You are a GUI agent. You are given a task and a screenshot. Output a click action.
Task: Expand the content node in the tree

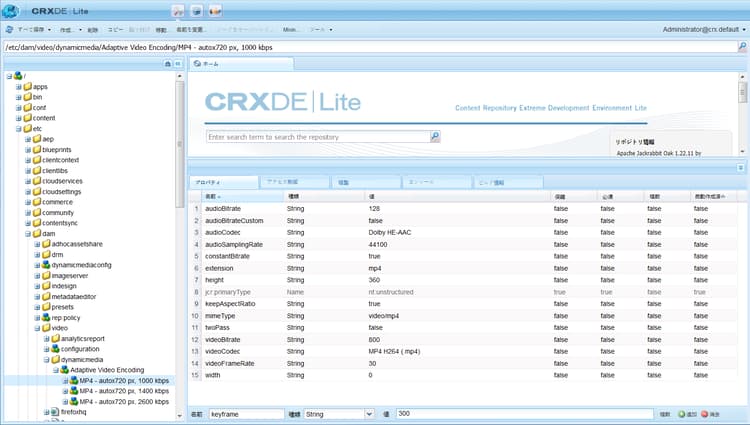tap(19, 119)
